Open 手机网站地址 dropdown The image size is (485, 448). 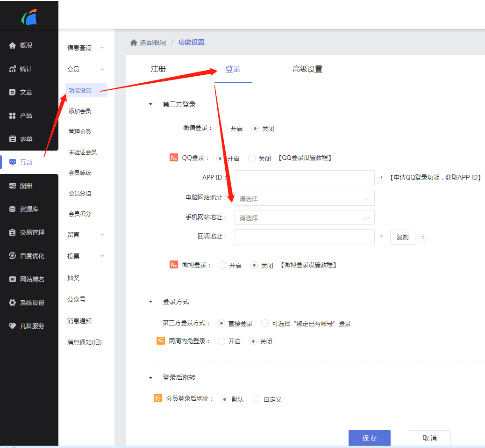coord(304,217)
